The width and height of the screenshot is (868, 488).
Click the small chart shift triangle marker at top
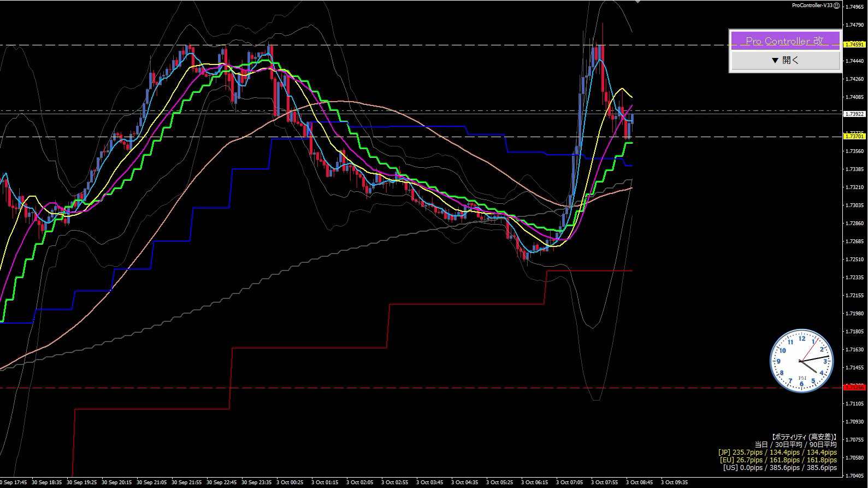click(x=636, y=2)
